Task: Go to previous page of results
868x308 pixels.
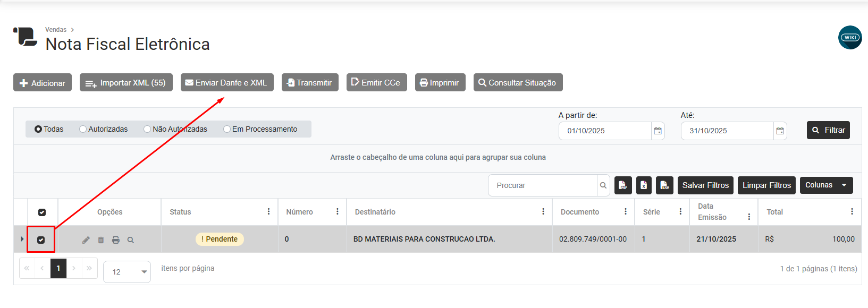Action: click(42, 268)
